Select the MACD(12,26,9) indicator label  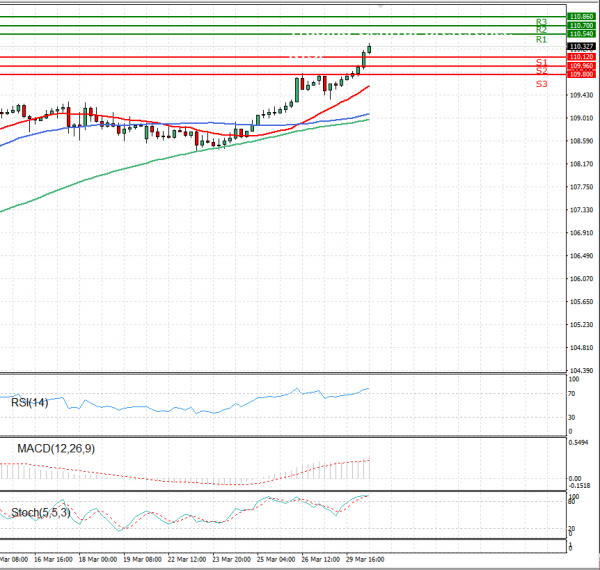(56, 449)
